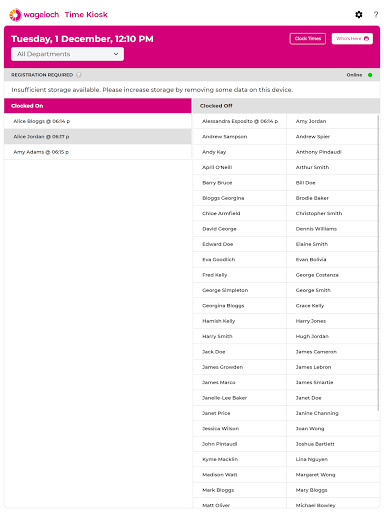Select Alice Jordan in Clocked On list
Viewport: 384px width, 512px height.
98,137
